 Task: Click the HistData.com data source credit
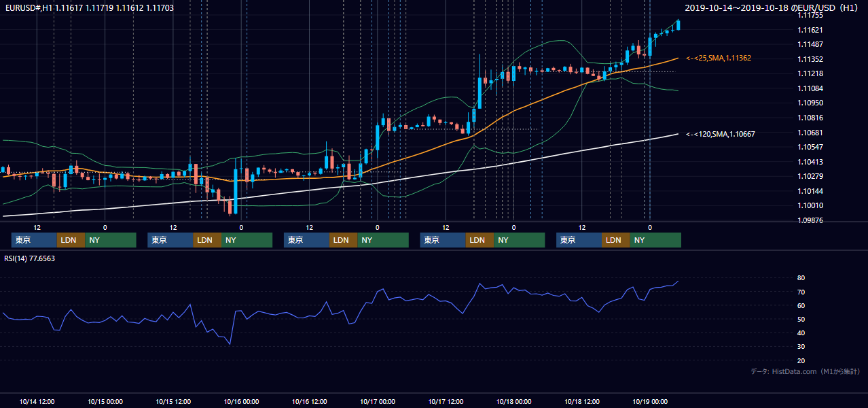pyautogui.click(x=805, y=371)
